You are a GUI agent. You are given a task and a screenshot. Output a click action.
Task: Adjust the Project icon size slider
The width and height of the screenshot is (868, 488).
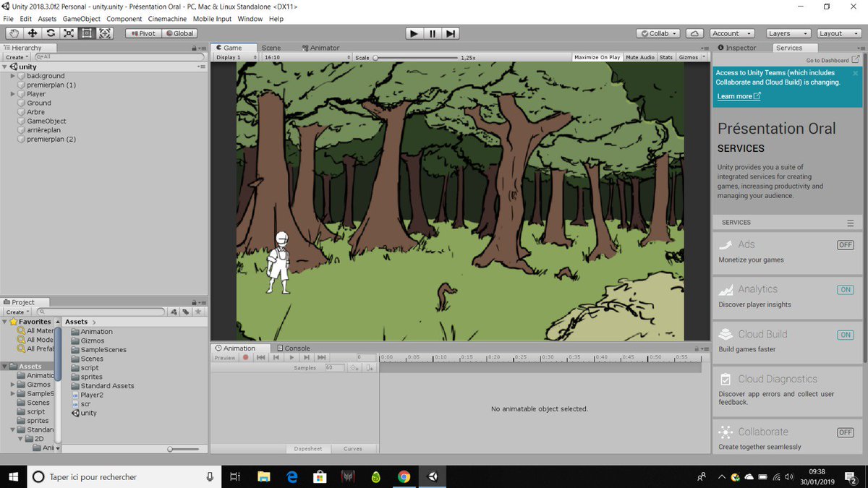point(182,449)
